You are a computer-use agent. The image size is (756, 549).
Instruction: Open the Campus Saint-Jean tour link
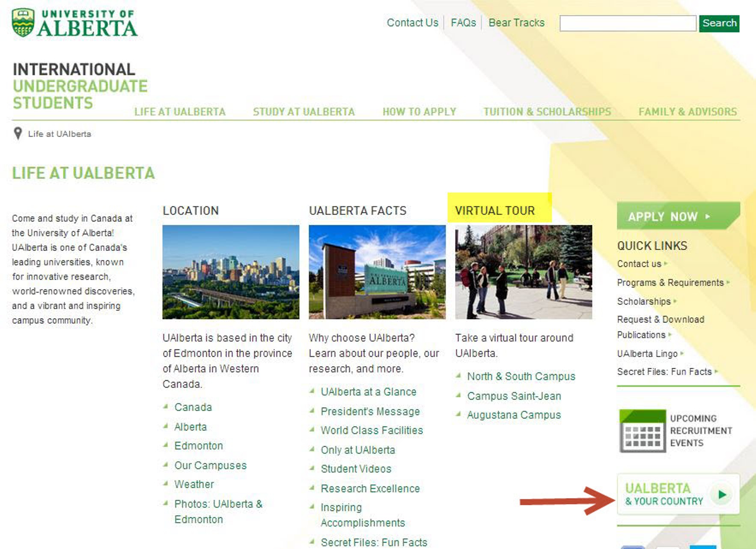click(514, 396)
